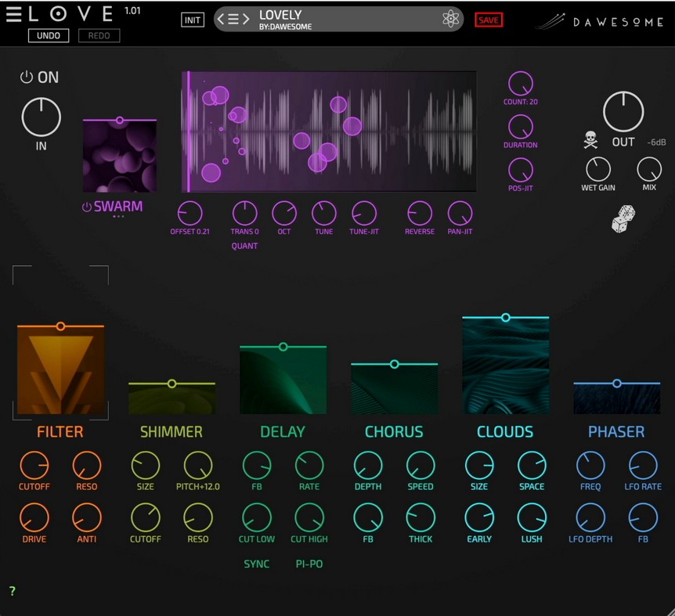Go to previous preset arrow
This screenshot has width=675, height=616.
220,19
